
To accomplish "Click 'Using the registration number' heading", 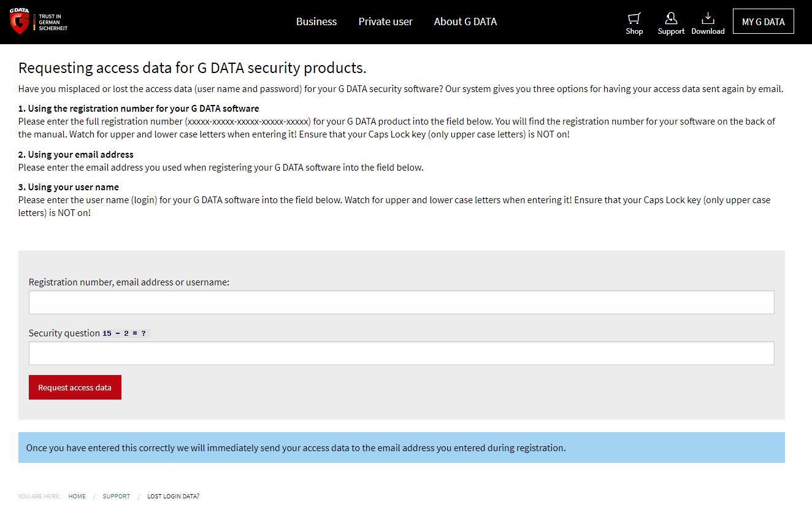I will click(x=139, y=108).
